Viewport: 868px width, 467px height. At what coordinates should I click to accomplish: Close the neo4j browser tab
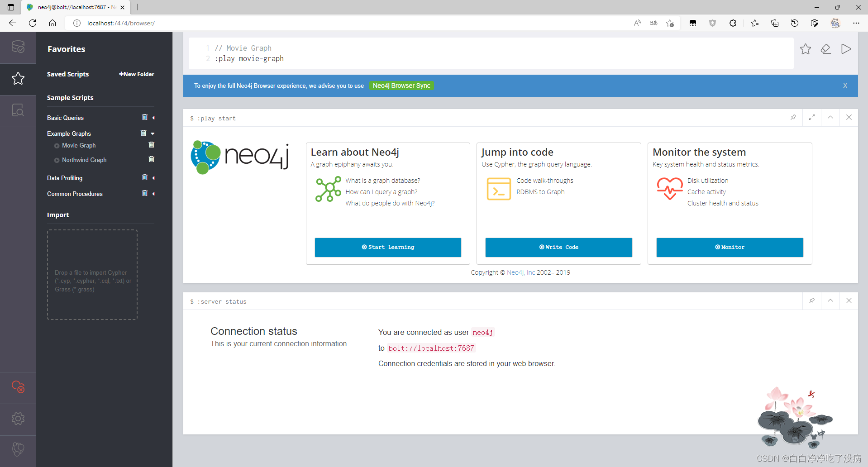[122, 7]
